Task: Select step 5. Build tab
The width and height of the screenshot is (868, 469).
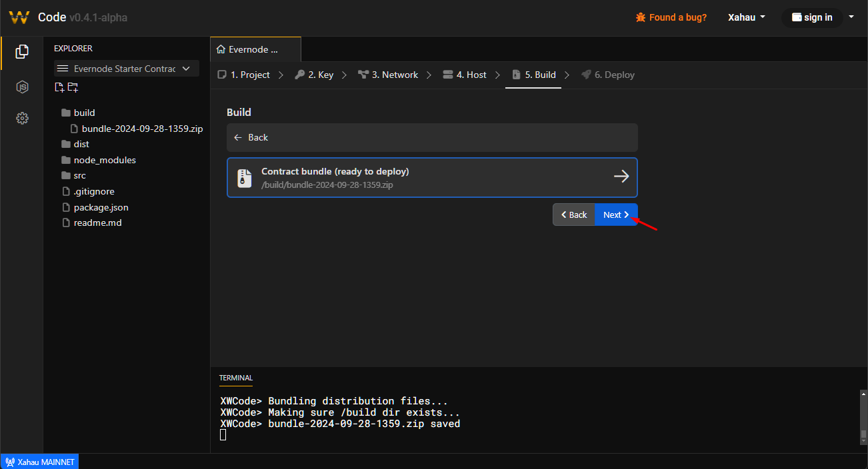Action: [533, 75]
